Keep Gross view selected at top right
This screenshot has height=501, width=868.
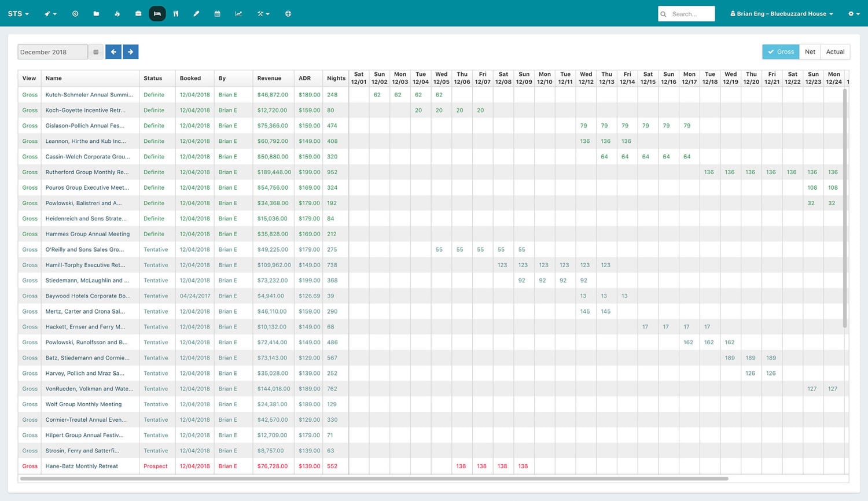(x=781, y=51)
